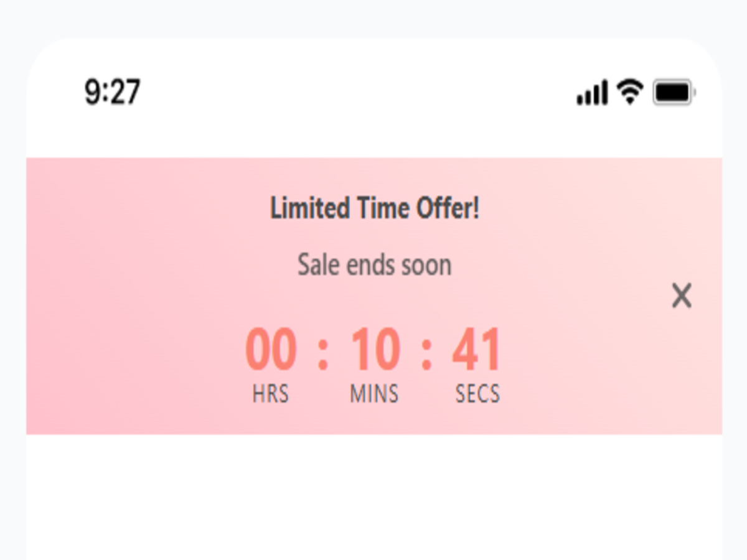The width and height of the screenshot is (747, 560).
Task: Tap the colon between hours and minutes
Action: (x=322, y=353)
